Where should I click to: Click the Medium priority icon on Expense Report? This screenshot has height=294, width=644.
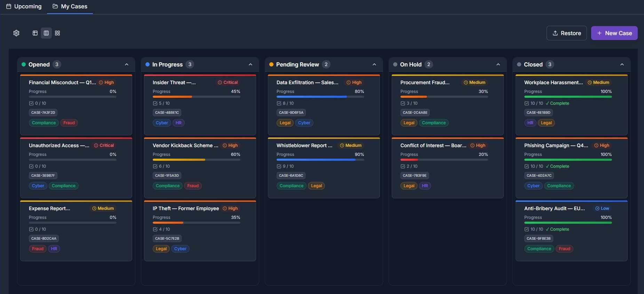94,208
